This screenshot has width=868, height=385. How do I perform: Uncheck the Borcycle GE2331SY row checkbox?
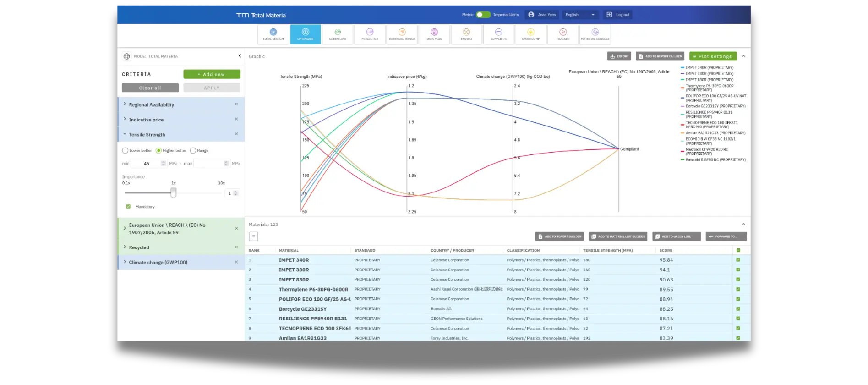tap(738, 309)
